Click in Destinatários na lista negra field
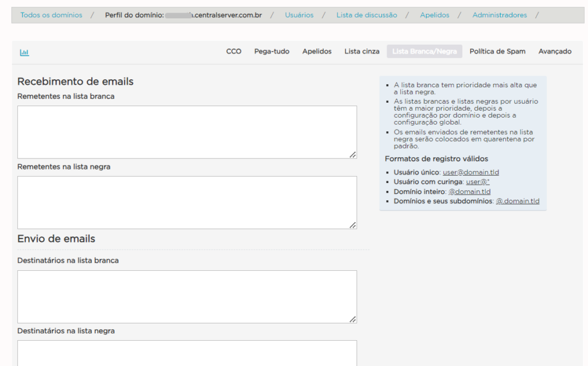The width and height of the screenshot is (588, 366). pos(187,353)
